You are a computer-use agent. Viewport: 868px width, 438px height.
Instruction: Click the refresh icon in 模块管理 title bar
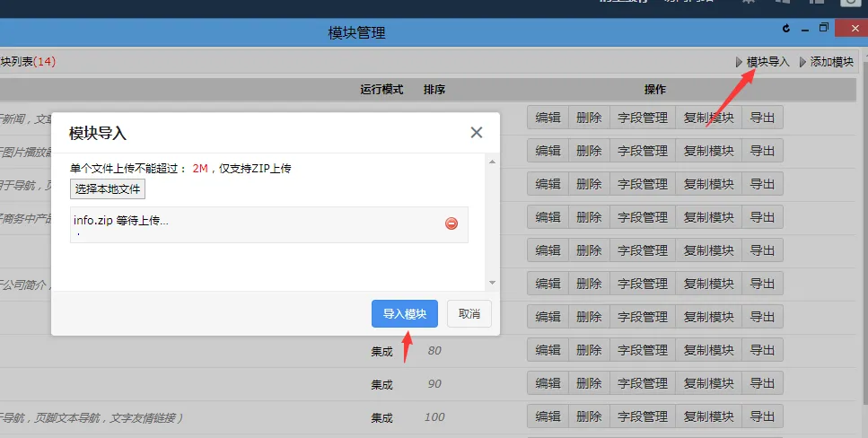pyautogui.click(x=787, y=29)
